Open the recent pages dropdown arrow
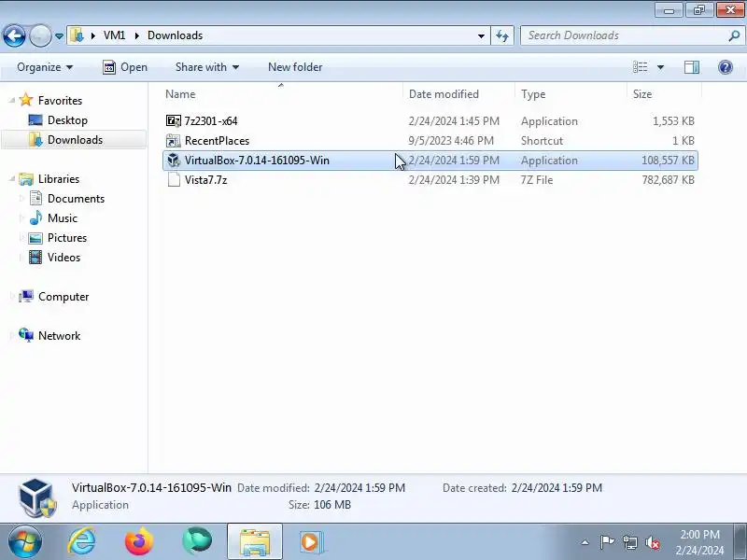Viewport: 747px width, 560px height. click(59, 36)
